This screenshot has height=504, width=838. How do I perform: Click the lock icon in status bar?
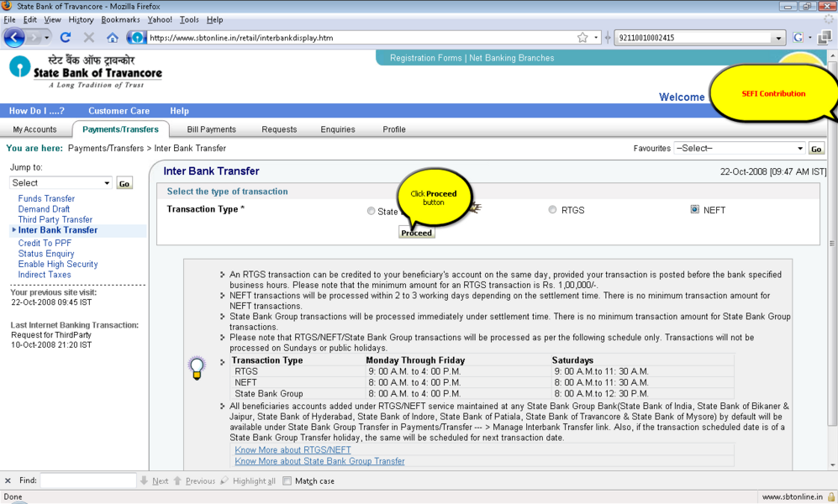point(830,496)
